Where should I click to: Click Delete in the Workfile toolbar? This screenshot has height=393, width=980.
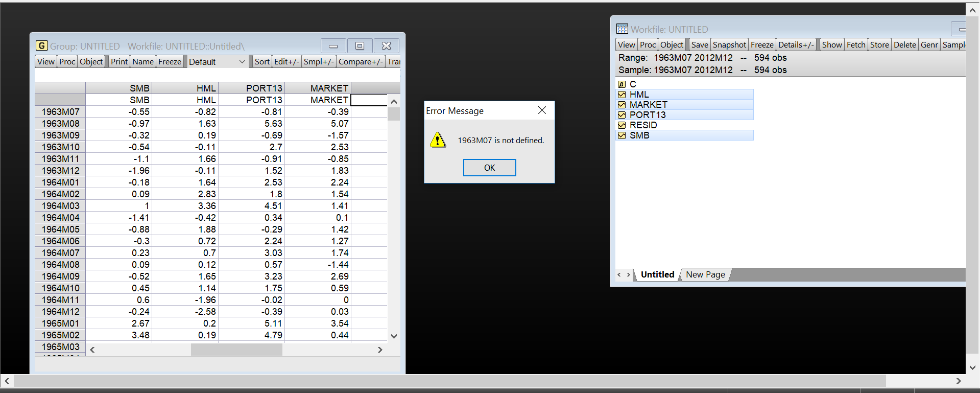click(x=904, y=45)
